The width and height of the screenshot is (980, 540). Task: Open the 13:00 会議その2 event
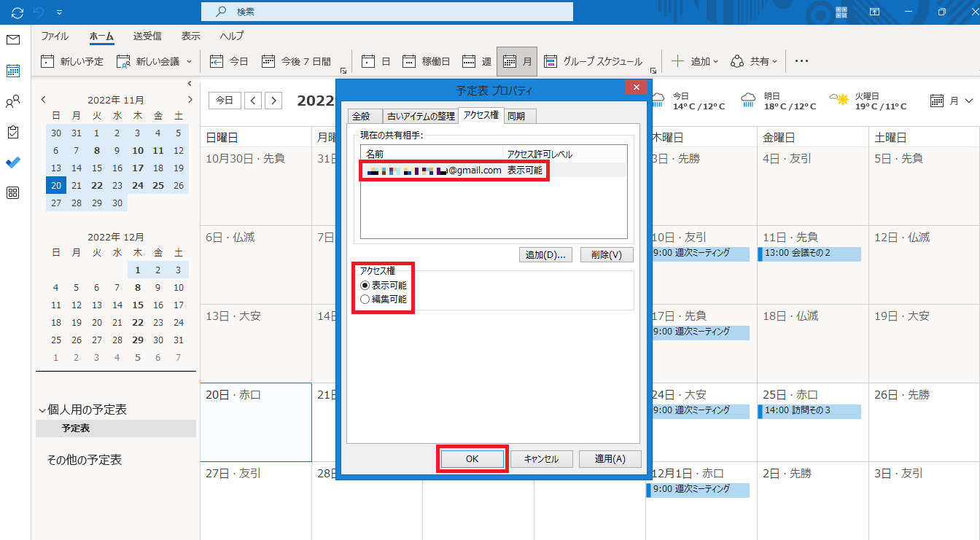(x=809, y=254)
